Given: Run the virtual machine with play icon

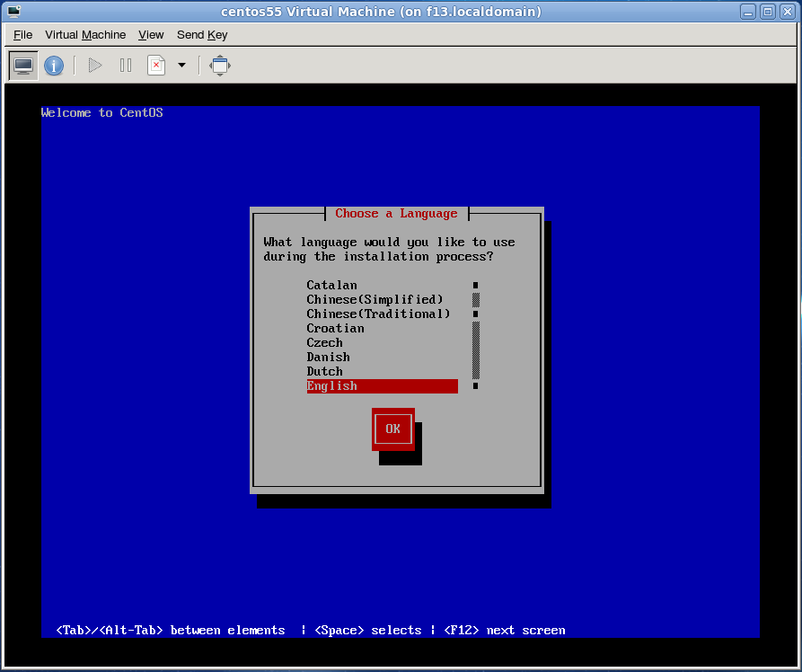Looking at the screenshot, I should pos(93,65).
